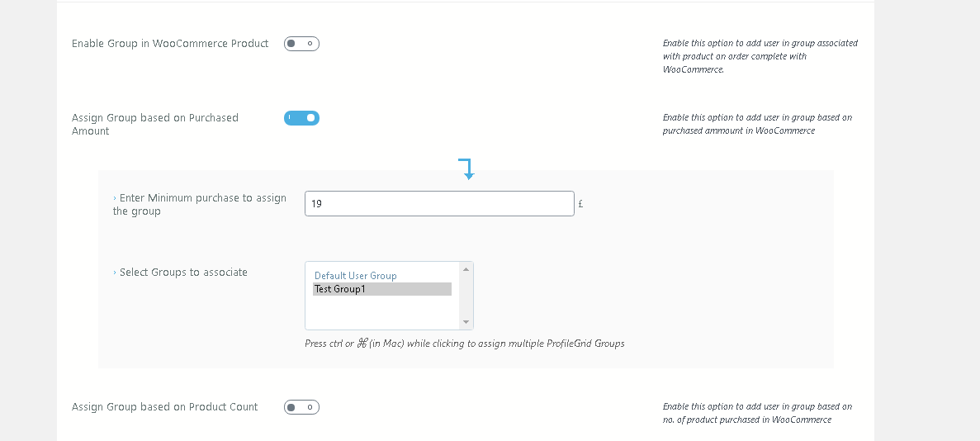
Task: Click the 'Enable Group in WooCommerce Product' label
Action: click(170, 44)
